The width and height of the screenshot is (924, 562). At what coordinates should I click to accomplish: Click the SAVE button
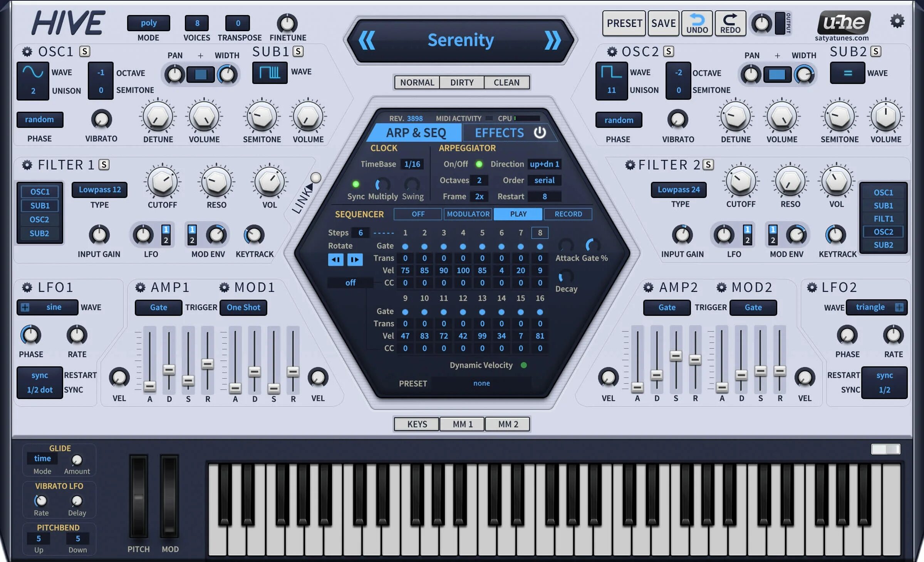pos(663,23)
